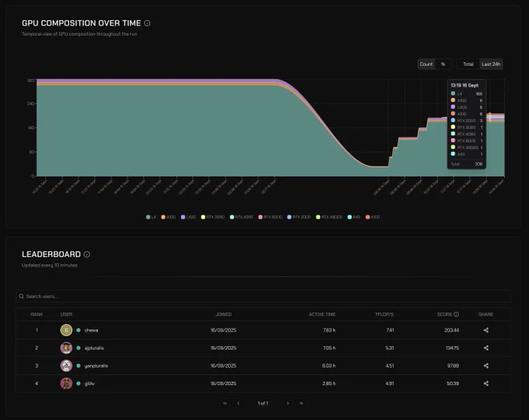This screenshot has height=420, width=529.
Task: Click the Total 206 row in chart tooltip
Action: 467,164
